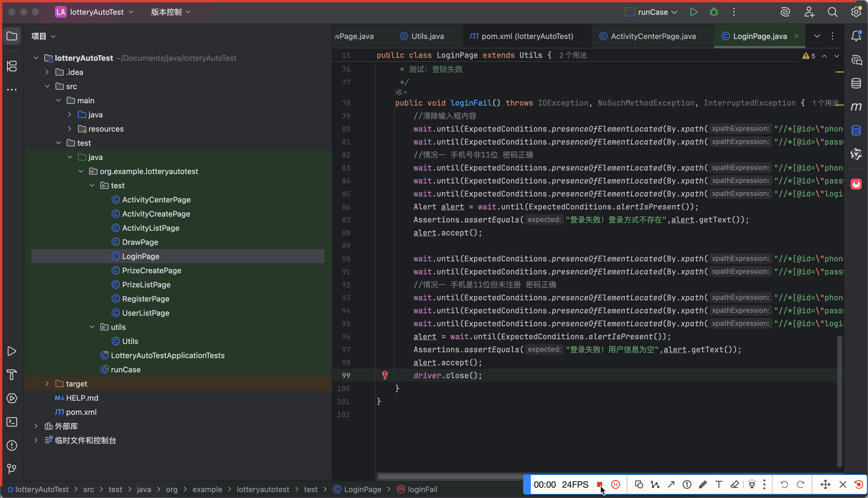Click the editor horizontal scrollbar

451,476
